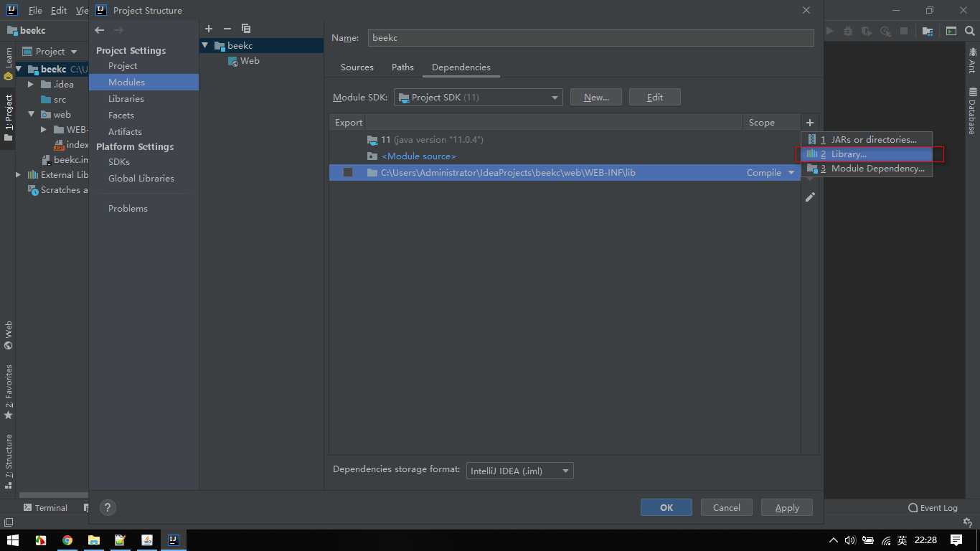Click the module Name input field
This screenshot has width=980, height=551.
(x=591, y=38)
